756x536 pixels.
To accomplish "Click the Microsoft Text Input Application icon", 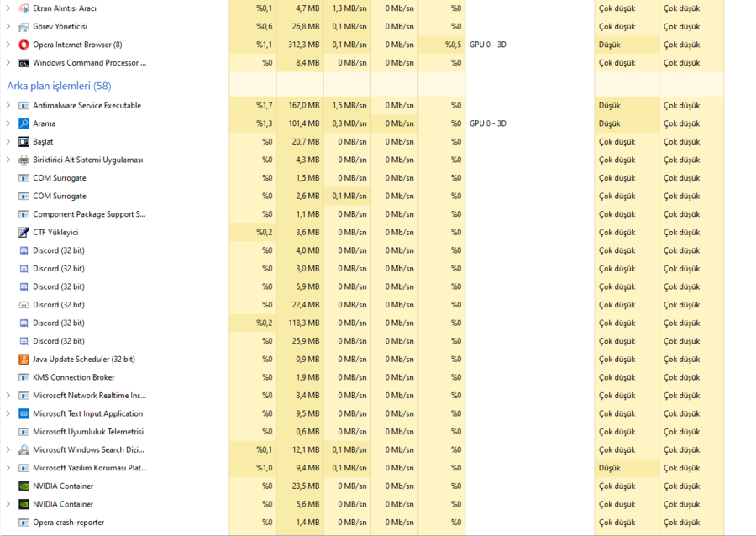I will [24, 413].
